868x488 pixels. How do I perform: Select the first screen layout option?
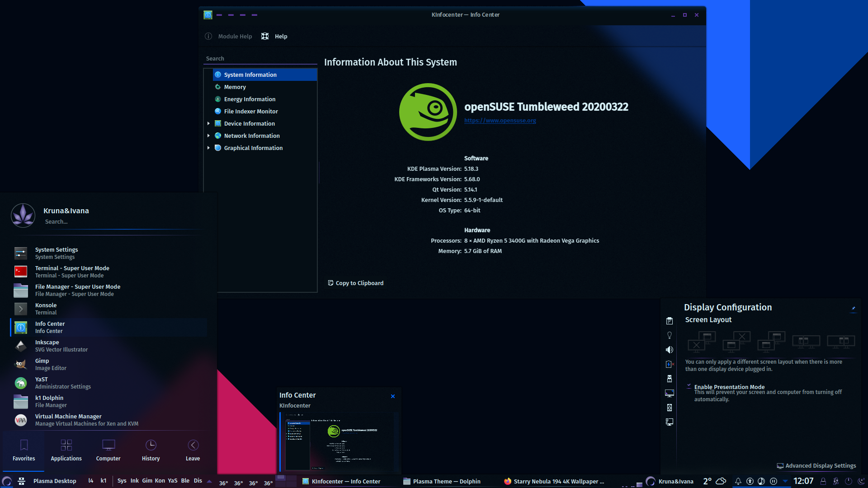(701, 341)
